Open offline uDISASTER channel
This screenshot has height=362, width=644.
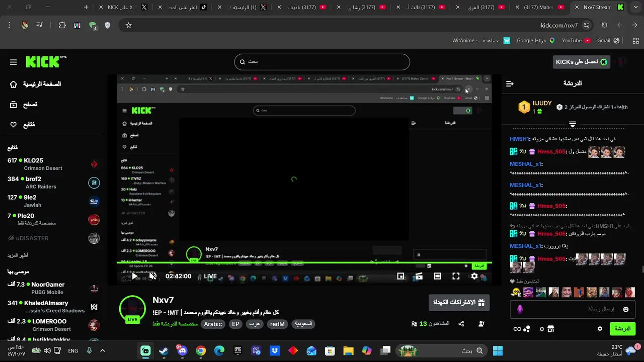(x=53, y=238)
